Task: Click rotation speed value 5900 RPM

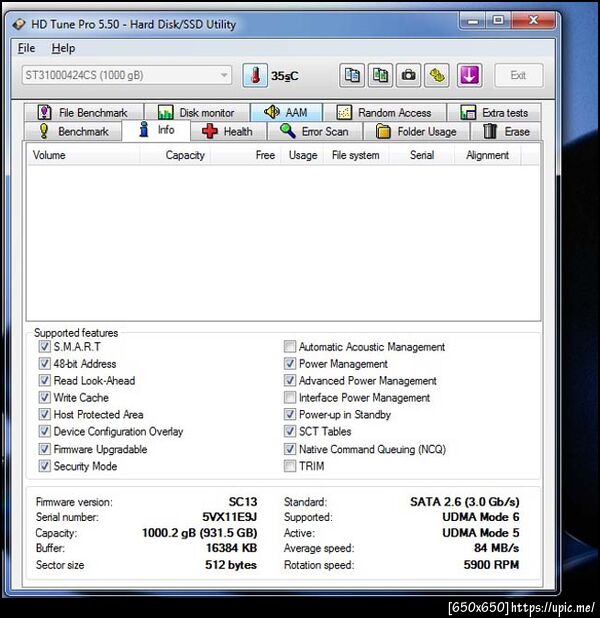Action: (x=491, y=565)
